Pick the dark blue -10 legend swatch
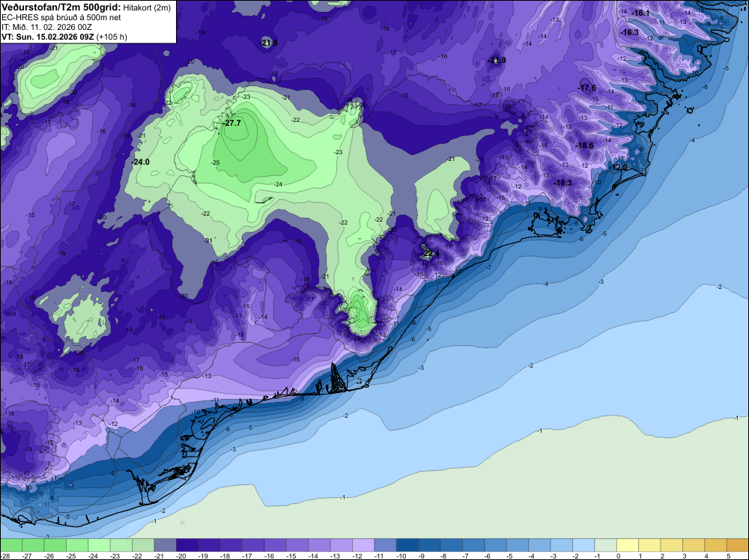 pyautogui.click(x=407, y=545)
